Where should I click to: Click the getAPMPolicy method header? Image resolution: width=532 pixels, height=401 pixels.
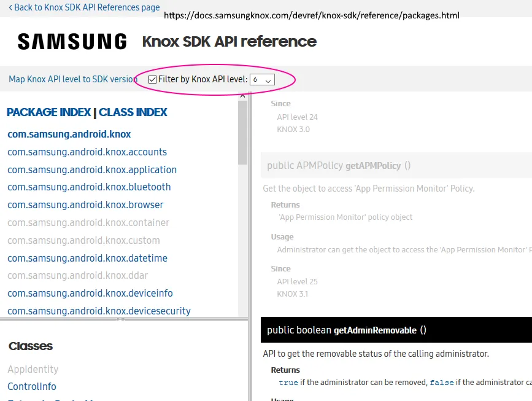point(396,165)
